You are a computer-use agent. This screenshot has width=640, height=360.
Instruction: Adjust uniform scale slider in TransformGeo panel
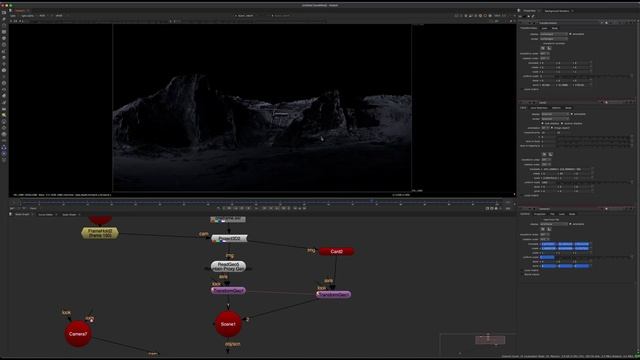[x=593, y=76]
